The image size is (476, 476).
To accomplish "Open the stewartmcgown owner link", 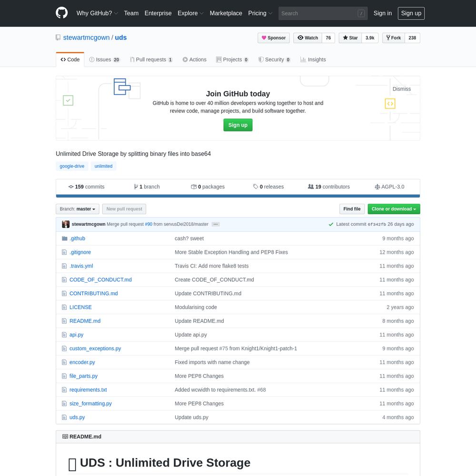I will tap(86, 38).
